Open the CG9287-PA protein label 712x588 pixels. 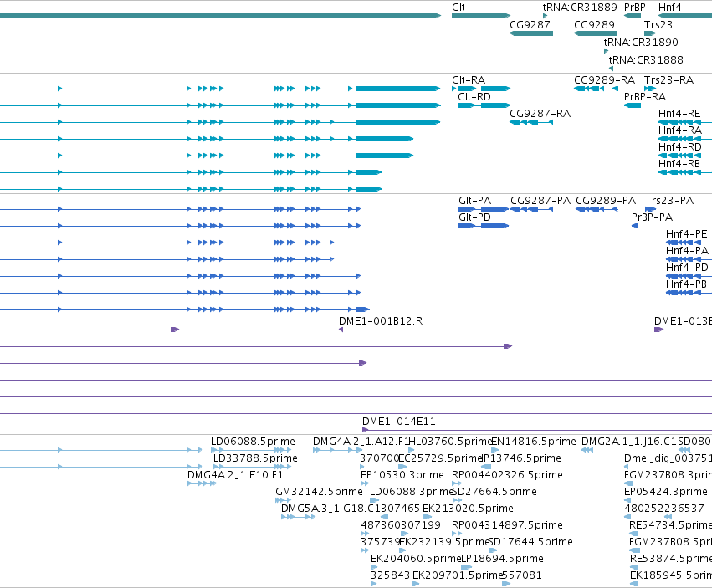(540, 201)
